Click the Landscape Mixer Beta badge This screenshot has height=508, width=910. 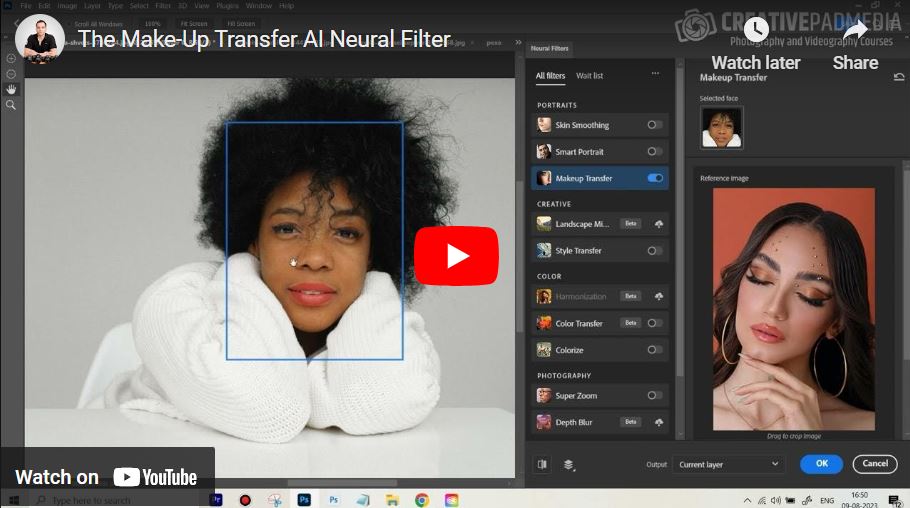(631, 224)
